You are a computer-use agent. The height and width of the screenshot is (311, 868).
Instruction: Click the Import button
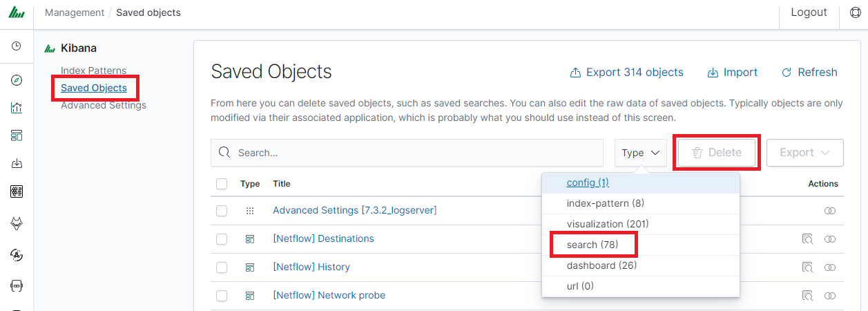733,73
